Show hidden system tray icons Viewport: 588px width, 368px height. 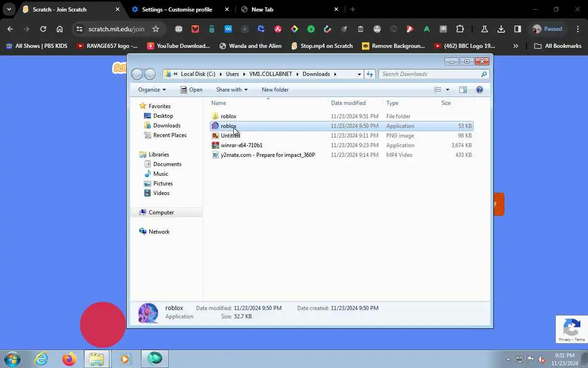[x=508, y=359]
